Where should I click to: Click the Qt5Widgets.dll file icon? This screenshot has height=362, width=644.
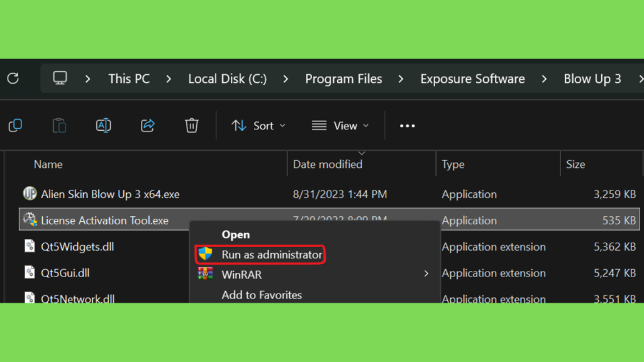coord(30,246)
